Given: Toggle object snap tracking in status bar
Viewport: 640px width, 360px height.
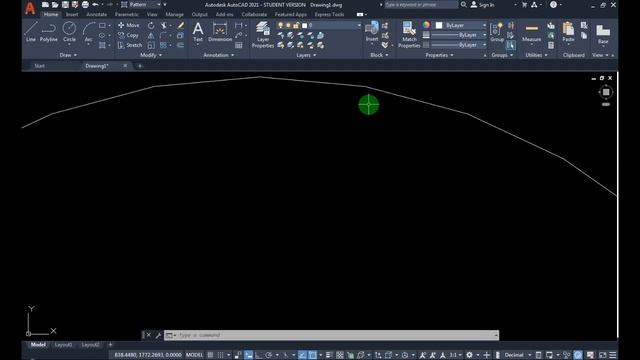Looking at the screenshot, I should pyautogui.click(x=302, y=355).
